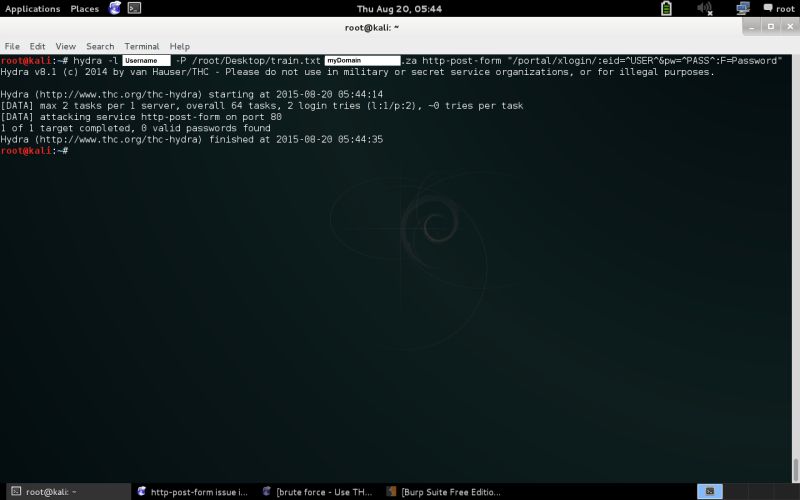Maximize the root@kali terminal window
This screenshot has height=500, width=800.
pyautogui.click(x=771, y=27)
